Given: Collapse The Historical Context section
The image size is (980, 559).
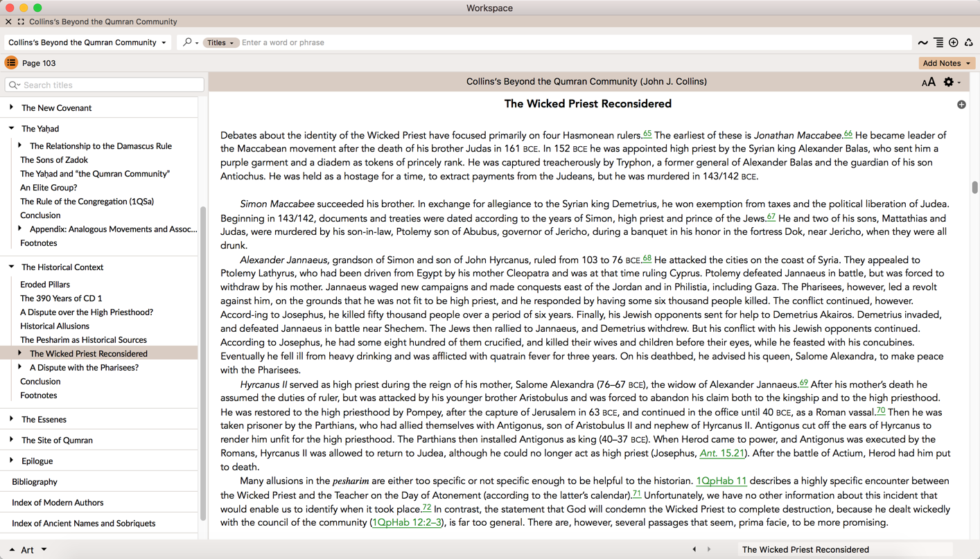Looking at the screenshot, I should click(x=11, y=267).
